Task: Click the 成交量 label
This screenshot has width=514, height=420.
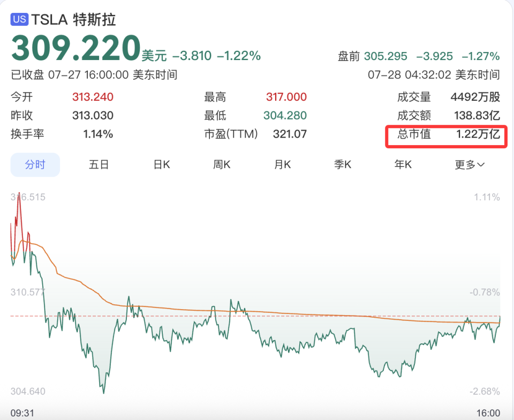Action: point(414,97)
